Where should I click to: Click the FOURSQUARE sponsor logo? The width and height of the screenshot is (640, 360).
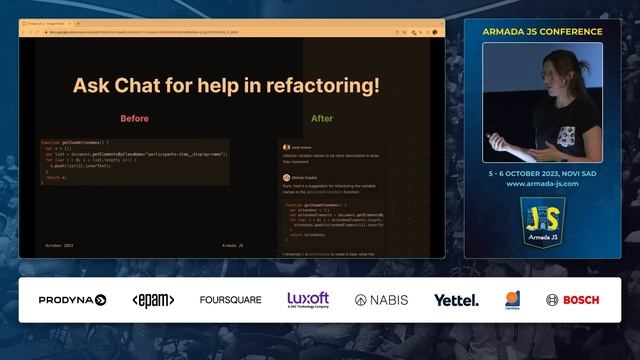[231, 300]
